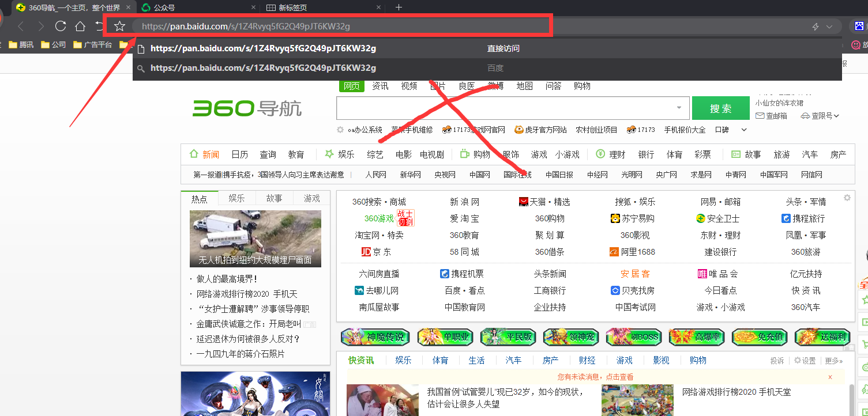This screenshot has width=868, height=416.
Task: Switch to 游戏 tab in hot news panel
Action: click(x=311, y=198)
